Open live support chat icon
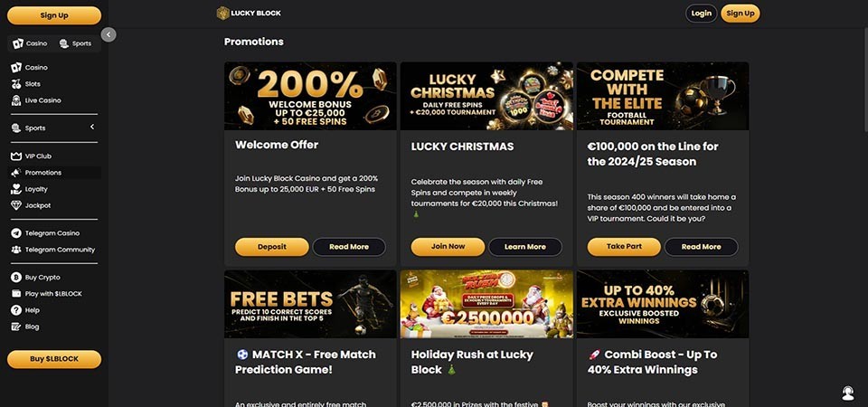868x407 pixels. (847, 393)
